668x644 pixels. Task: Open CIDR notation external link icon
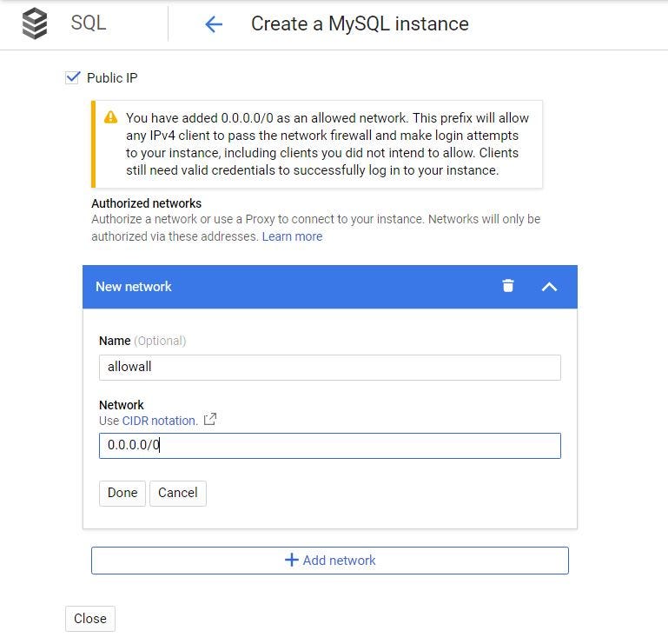(210, 420)
